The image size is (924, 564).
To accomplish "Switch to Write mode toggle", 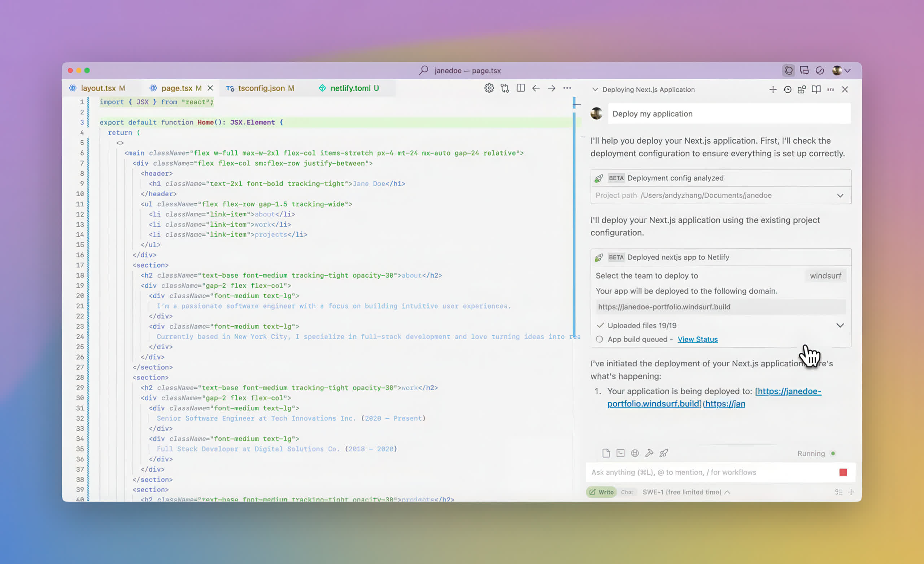I will click(x=601, y=492).
